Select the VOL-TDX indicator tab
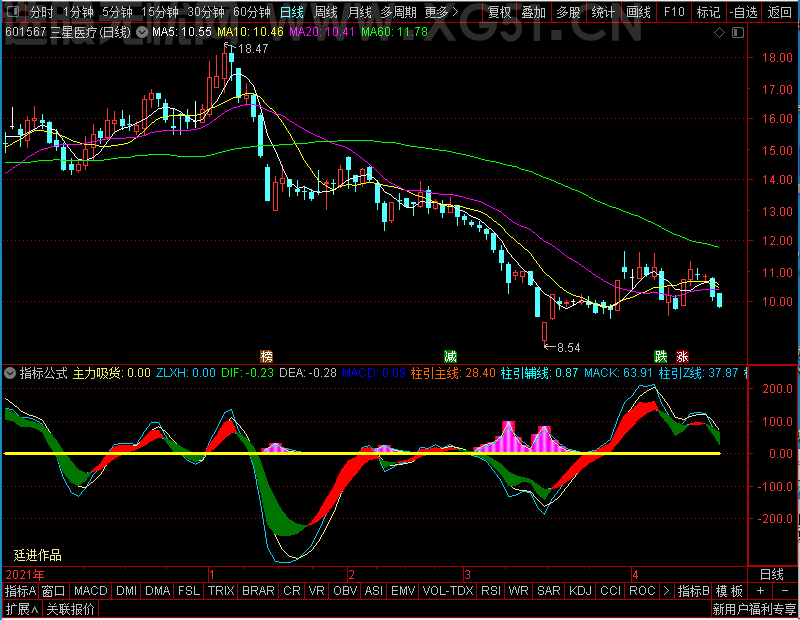Image resolution: width=800 pixels, height=620 pixels. click(448, 591)
